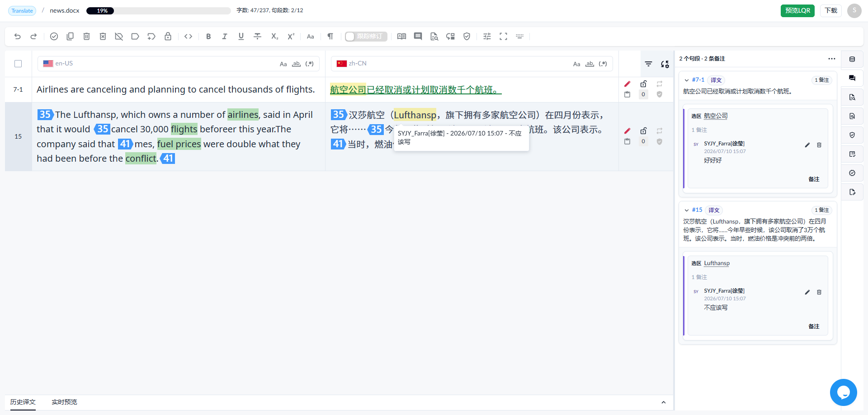
Task: Toggle case-sensitive Aa in zh-CN search
Action: (x=576, y=64)
